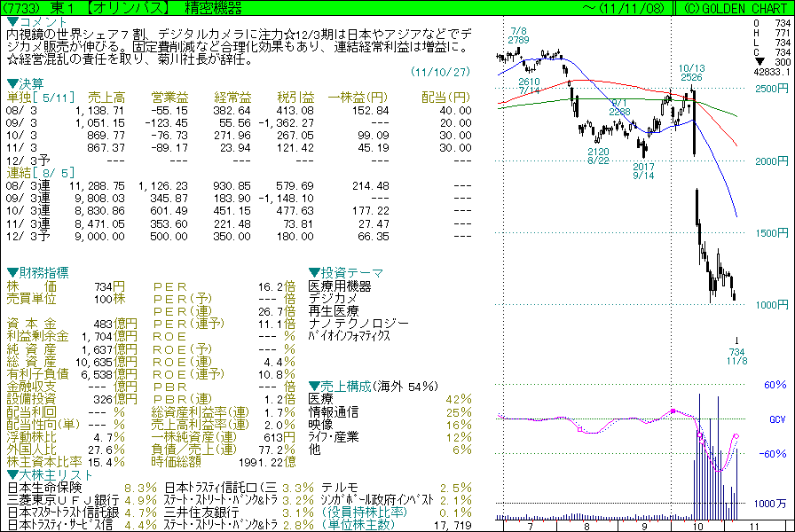Click the 精密機器 sector label
The image size is (795, 532).
coord(214,8)
